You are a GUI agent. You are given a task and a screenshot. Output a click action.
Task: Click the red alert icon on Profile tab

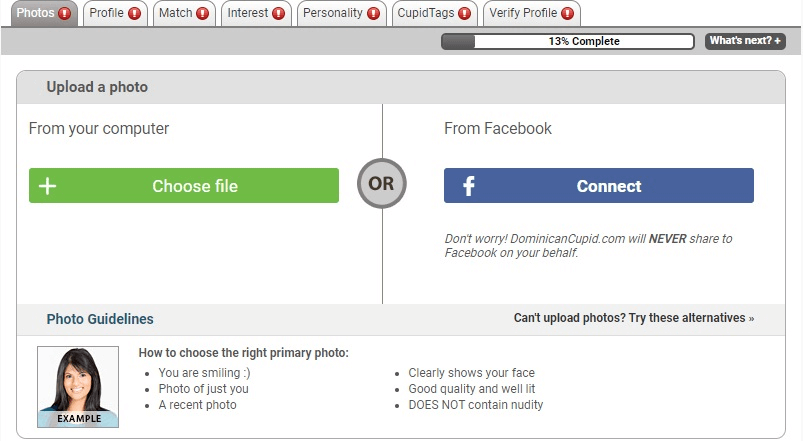[x=134, y=13]
